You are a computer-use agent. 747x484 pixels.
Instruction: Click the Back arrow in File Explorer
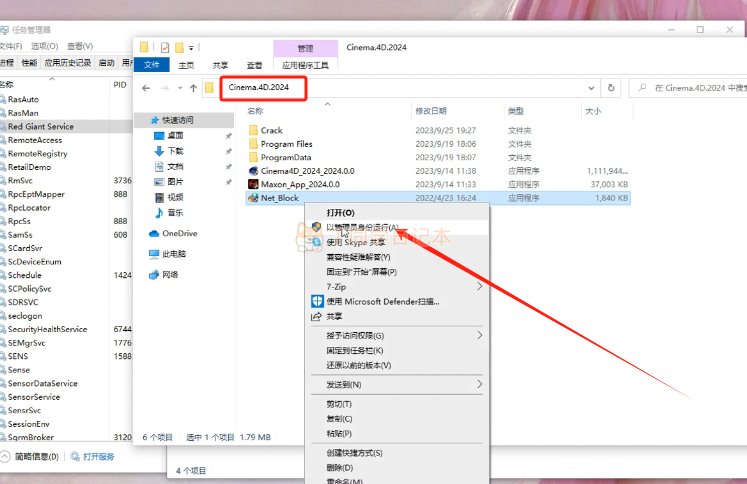point(146,88)
